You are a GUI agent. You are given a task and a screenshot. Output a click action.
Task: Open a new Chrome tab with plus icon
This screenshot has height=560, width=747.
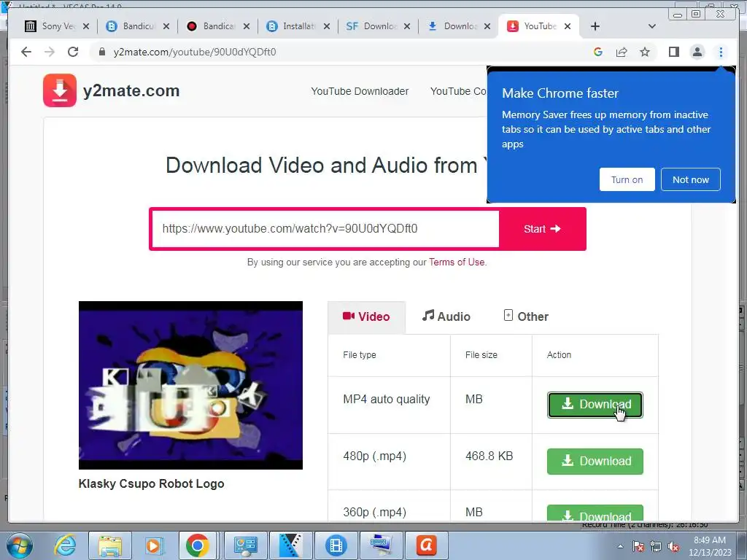pyautogui.click(x=595, y=26)
